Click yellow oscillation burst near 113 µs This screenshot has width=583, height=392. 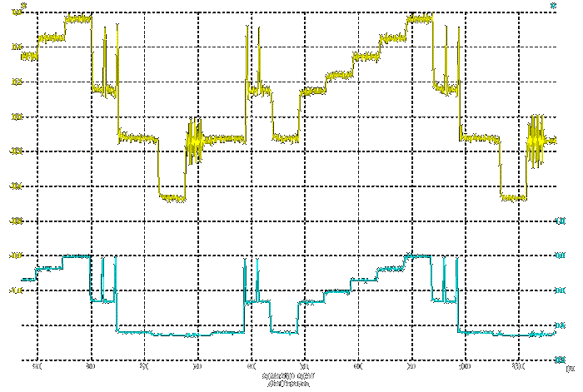(534, 141)
